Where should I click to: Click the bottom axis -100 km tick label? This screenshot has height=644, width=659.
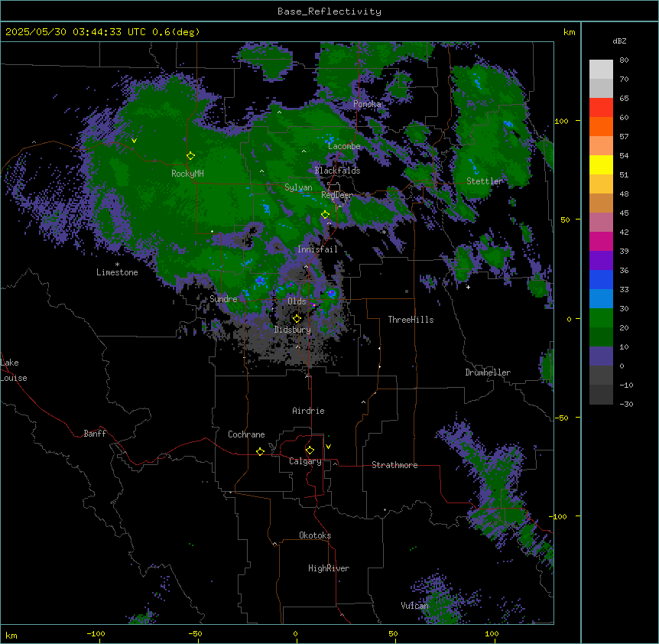point(96,633)
